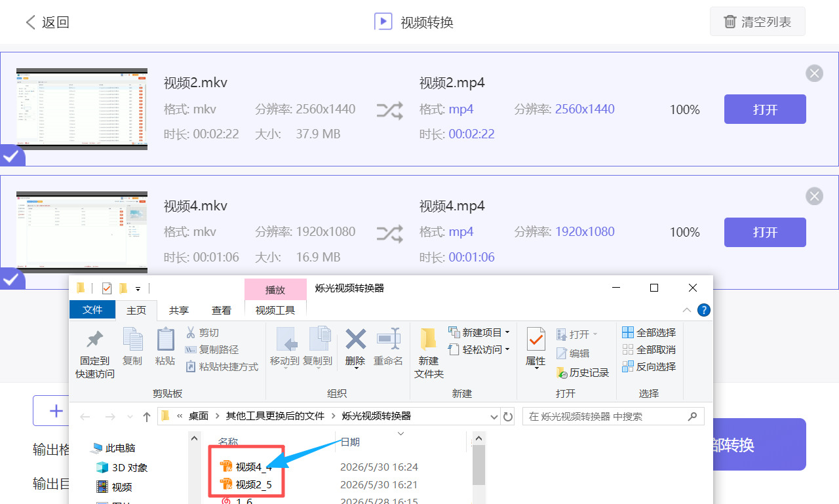839x504 pixels.
Task: Click convert arrows icon for 视频4.mkv
Action: (389, 233)
